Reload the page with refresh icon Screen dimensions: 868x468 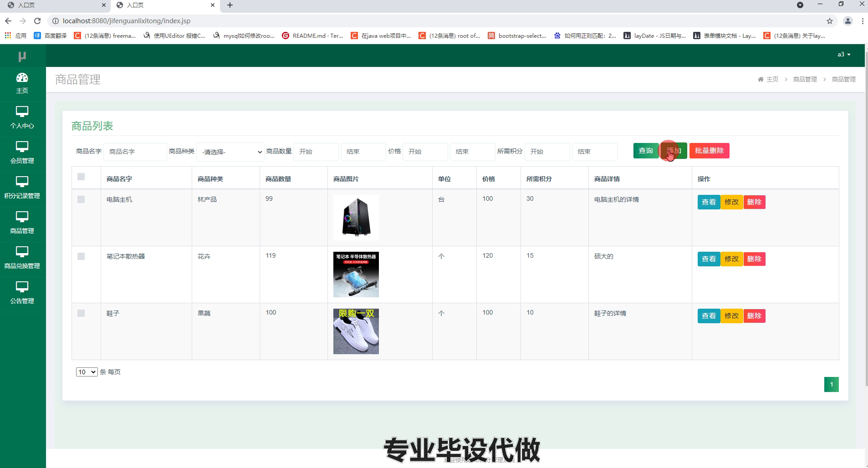[x=38, y=21]
